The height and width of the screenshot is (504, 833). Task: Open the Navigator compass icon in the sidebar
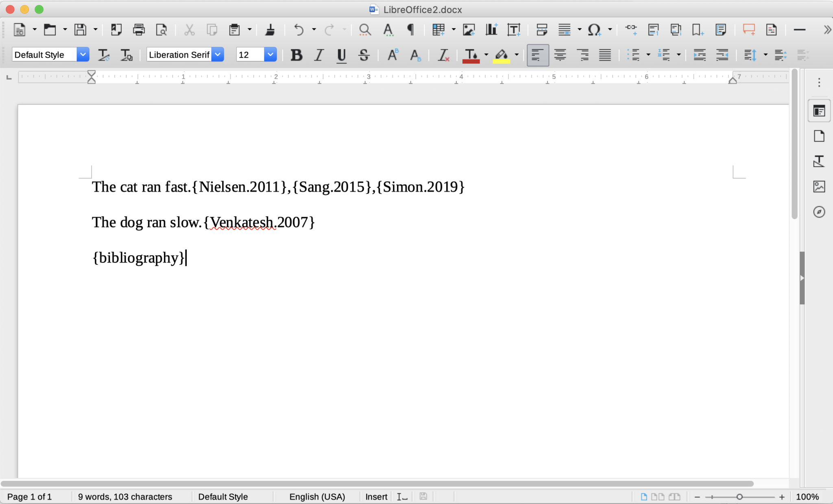[819, 212]
